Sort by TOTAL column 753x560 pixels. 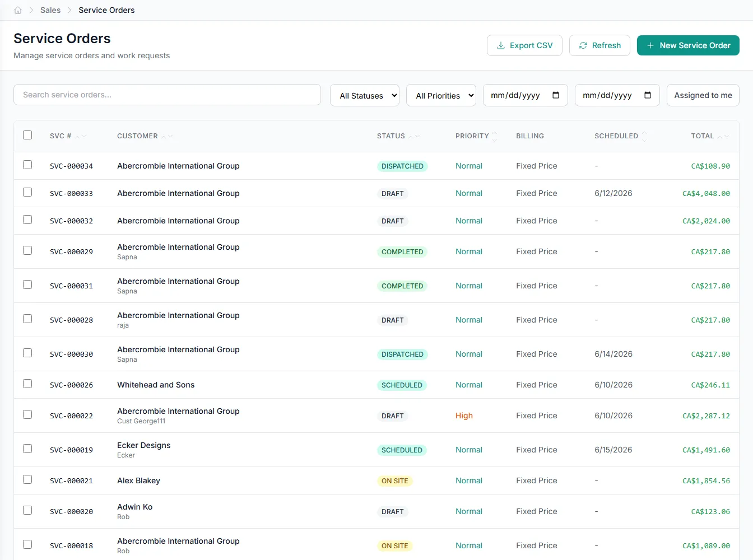coord(710,136)
